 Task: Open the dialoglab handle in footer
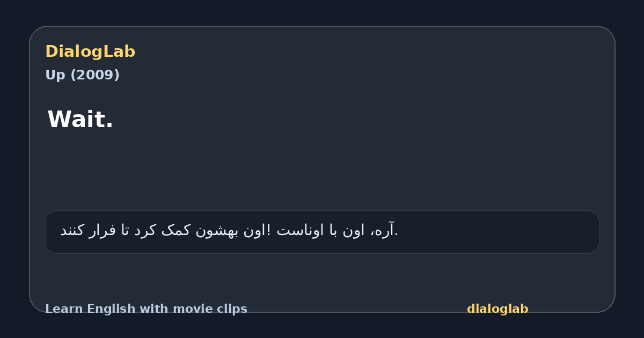497,309
